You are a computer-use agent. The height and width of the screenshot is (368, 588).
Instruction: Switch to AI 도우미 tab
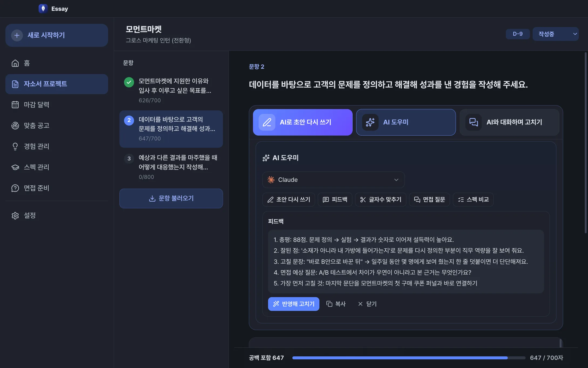pyautogui.click(x=406, y=122)
